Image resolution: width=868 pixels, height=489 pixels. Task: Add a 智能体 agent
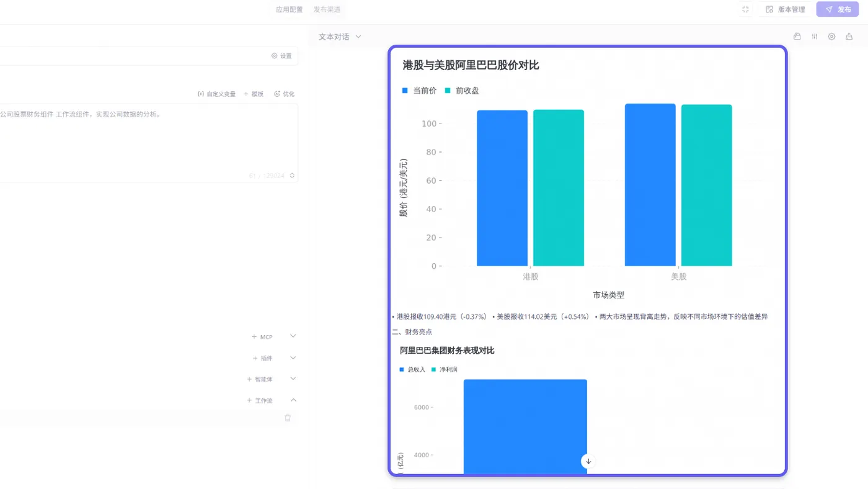pos(259,379)
